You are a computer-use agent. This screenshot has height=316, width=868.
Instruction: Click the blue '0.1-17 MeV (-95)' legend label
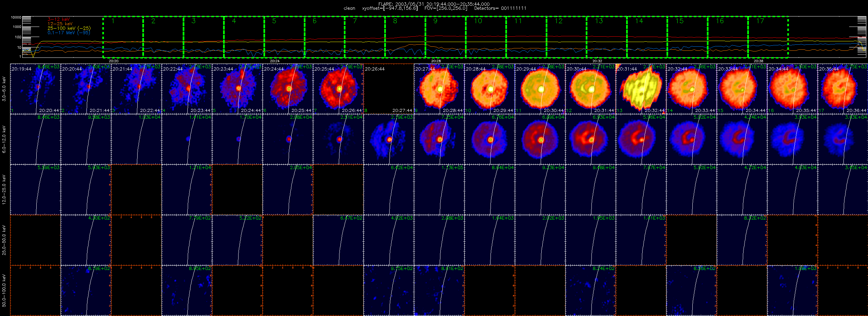point(69,33)
